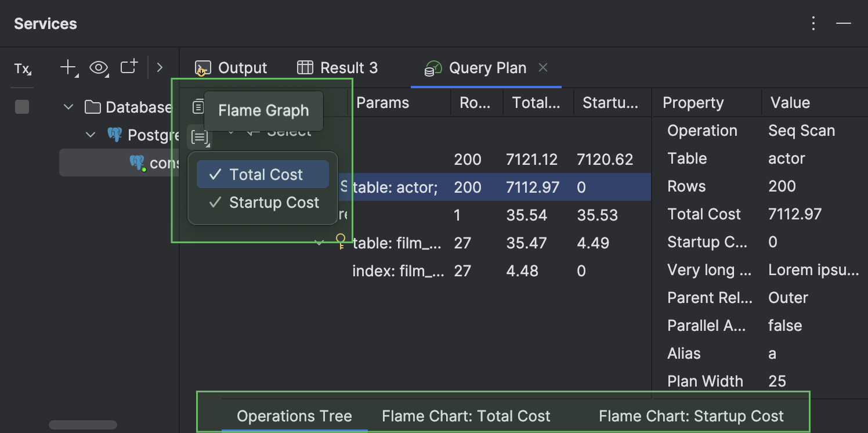868x433 pixels.
Task: Open the Services three-dot options menu
Action: click(x=813, y=23)
